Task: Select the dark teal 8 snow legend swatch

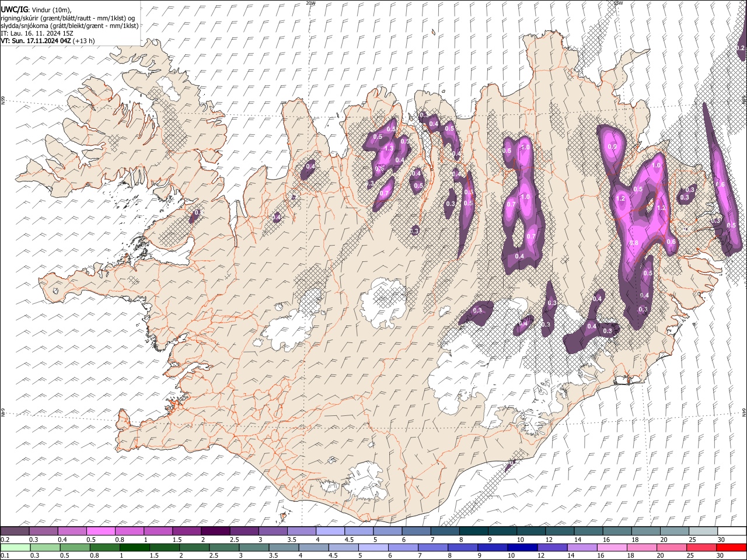Action: pyautogui.click(x=473, y=531)
